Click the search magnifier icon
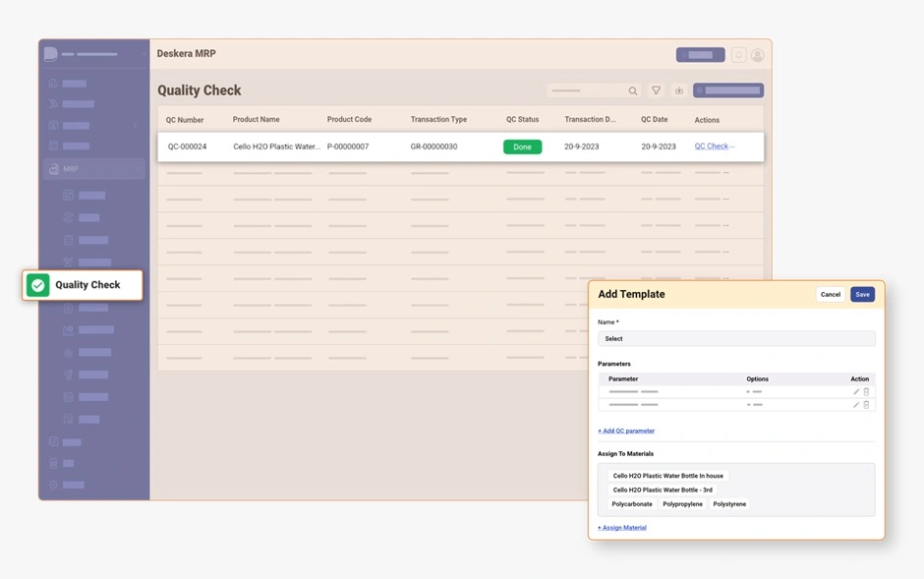This screenshot has width=924, height=579. click(x=633, y=90)
